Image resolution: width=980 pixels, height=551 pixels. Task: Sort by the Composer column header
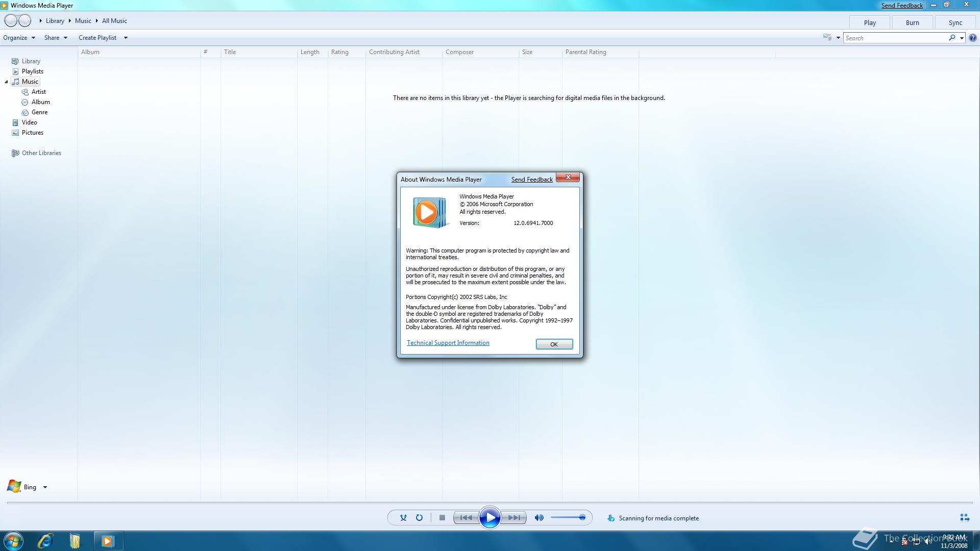point(480,52)
